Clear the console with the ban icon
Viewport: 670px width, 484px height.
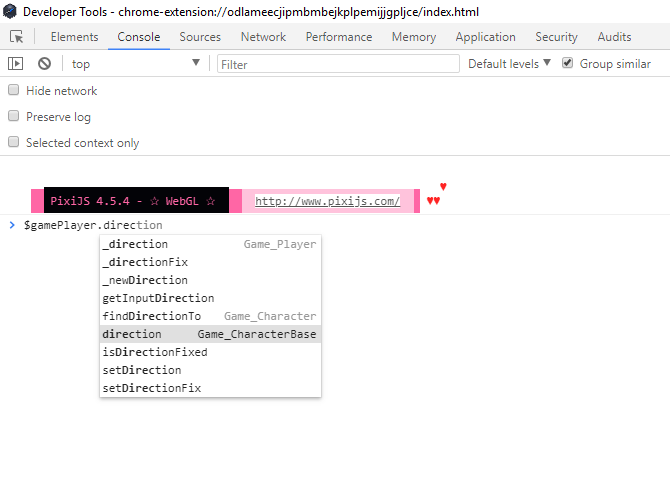[x=44, y=64]
